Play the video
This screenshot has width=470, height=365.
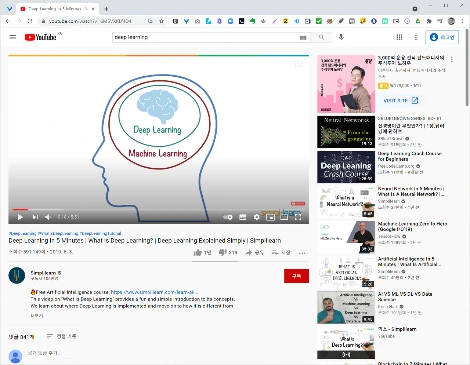coord(20,217)
